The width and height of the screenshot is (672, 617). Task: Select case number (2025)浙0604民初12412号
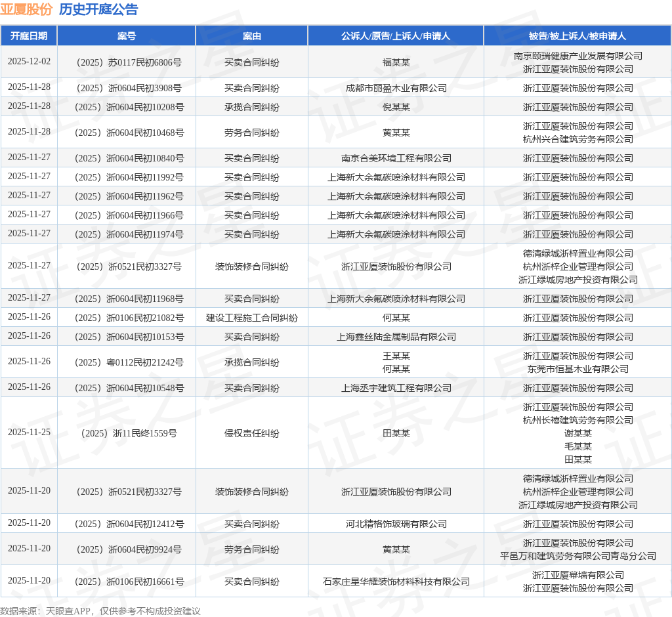[x=129, y=524]
